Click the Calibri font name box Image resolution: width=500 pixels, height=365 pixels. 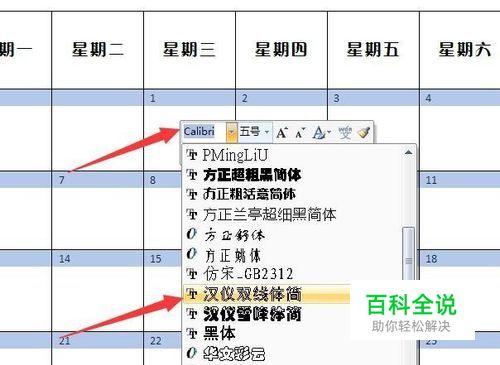click(204, 132)
